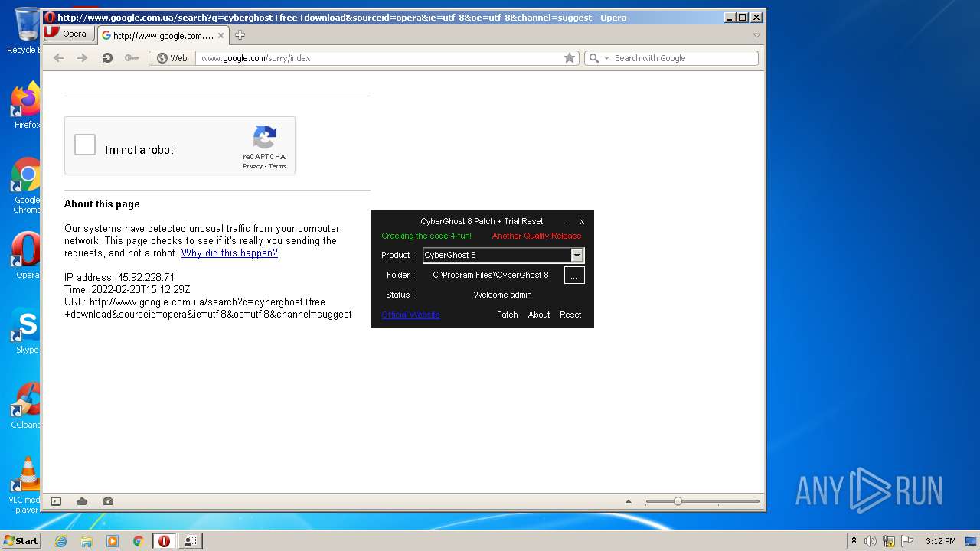Open Windows Media Player taskbar icon
This screenshot has height=551, width=980.
pyautogui.click(x=113, y=541)
